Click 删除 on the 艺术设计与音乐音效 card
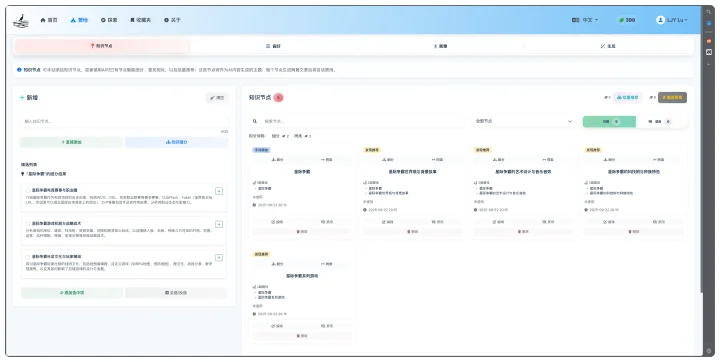Image resolution: width=720 pixels, height=362 pixels. click(523, 232)
